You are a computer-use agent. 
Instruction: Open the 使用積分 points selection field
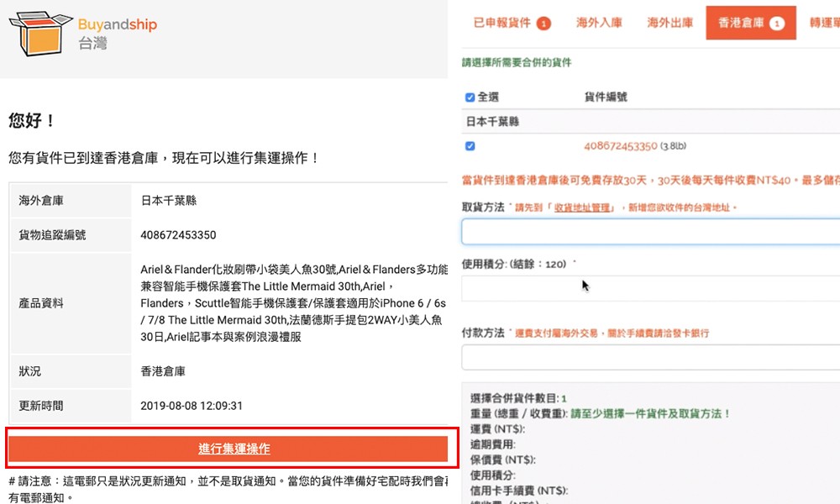click(650, 288)
